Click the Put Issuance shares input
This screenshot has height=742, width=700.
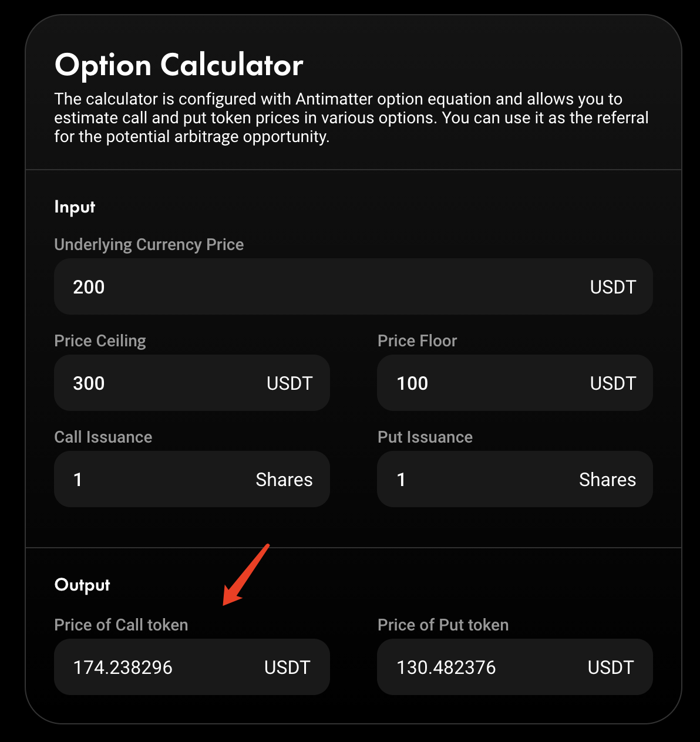tap(514, 479)
